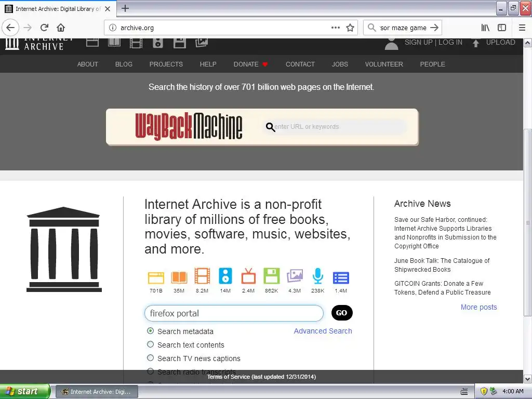Click the firefox portal search field
Image resolution: width=532 pixels, height=399 pixels.
[234, 313]
